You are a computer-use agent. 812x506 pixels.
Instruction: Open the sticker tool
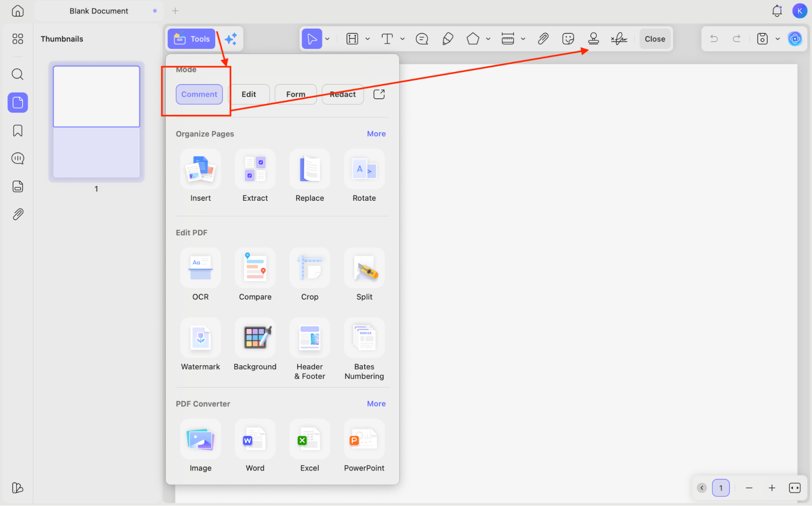(568, 39)
